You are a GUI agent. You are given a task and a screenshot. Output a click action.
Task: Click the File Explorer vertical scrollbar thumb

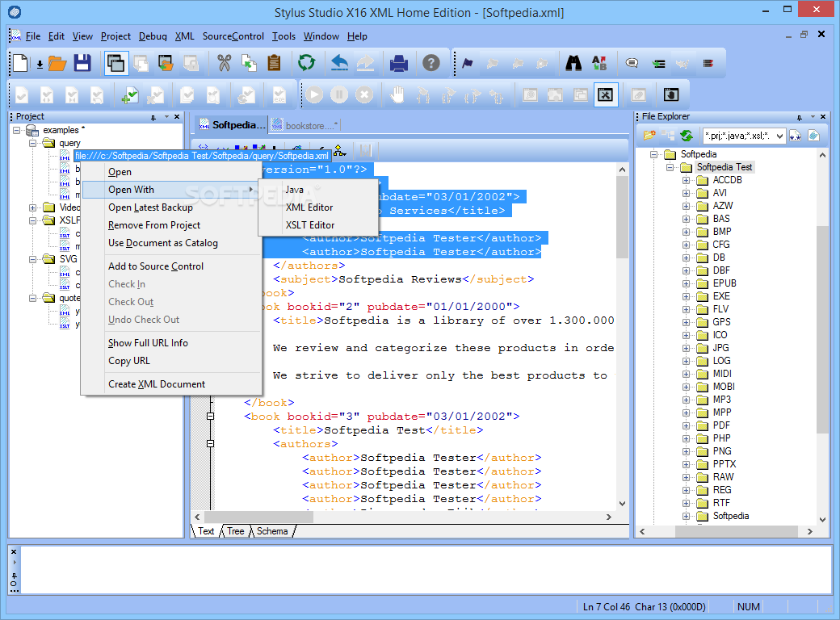coord(822,329)
